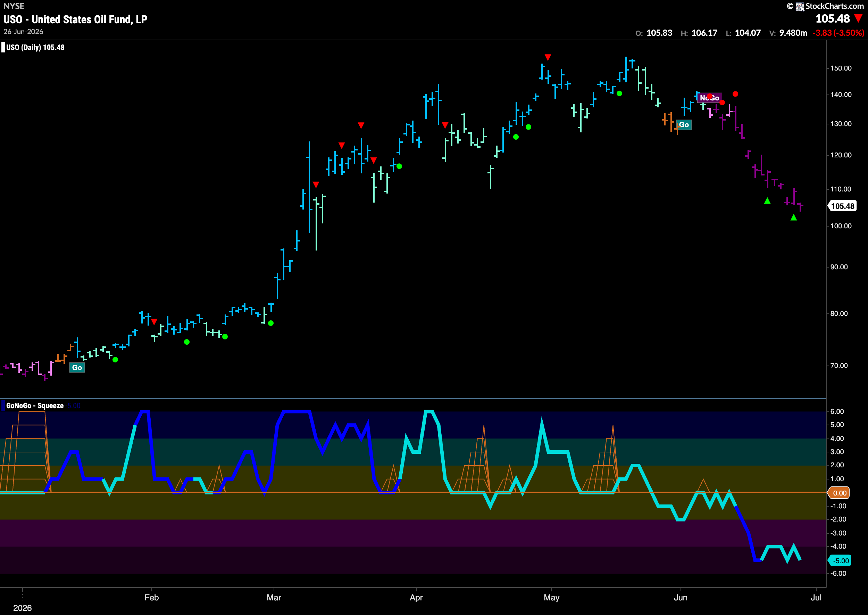Click the change value '-3.83 (-3.50%)'
Image resolution: width=868 pixels, height=615 pixels.
coord(838,33)
